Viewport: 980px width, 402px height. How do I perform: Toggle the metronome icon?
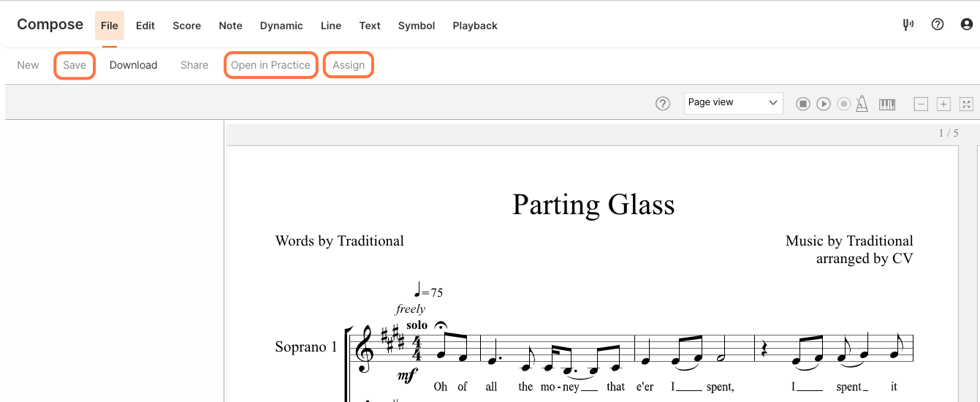(862, 104)
